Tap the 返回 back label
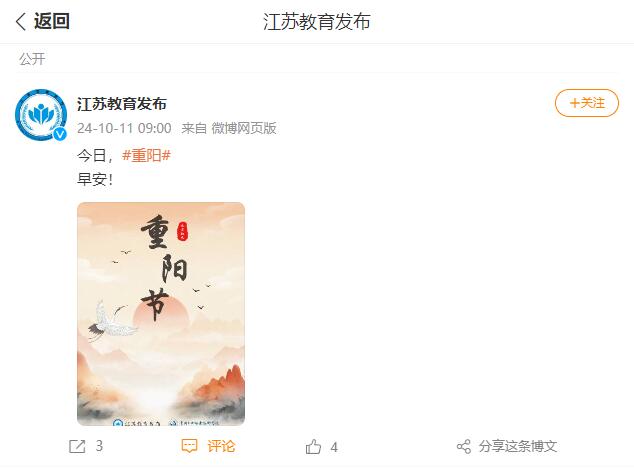Image resolution: width=634 pixels, height=468 pixels. click(52, 21)
